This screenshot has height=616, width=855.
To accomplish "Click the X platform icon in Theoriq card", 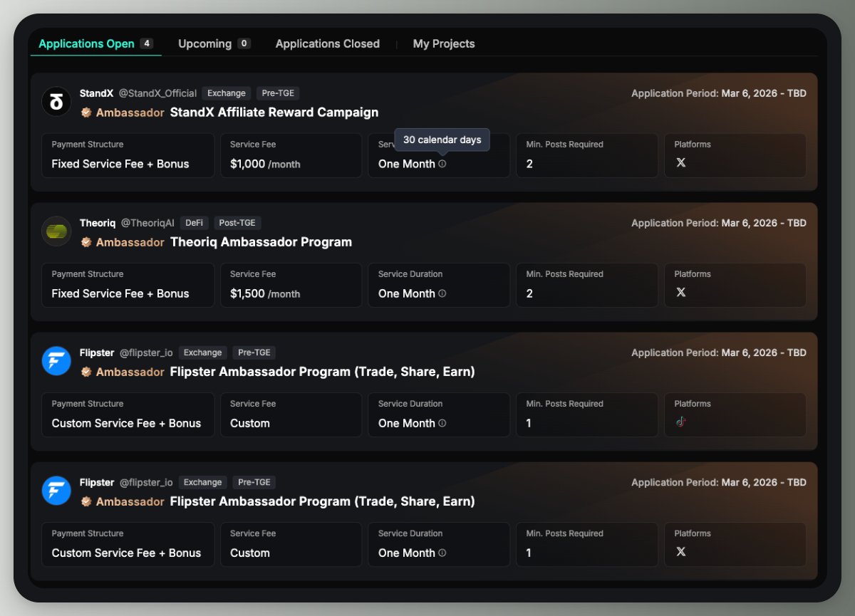I will (680, 292).
